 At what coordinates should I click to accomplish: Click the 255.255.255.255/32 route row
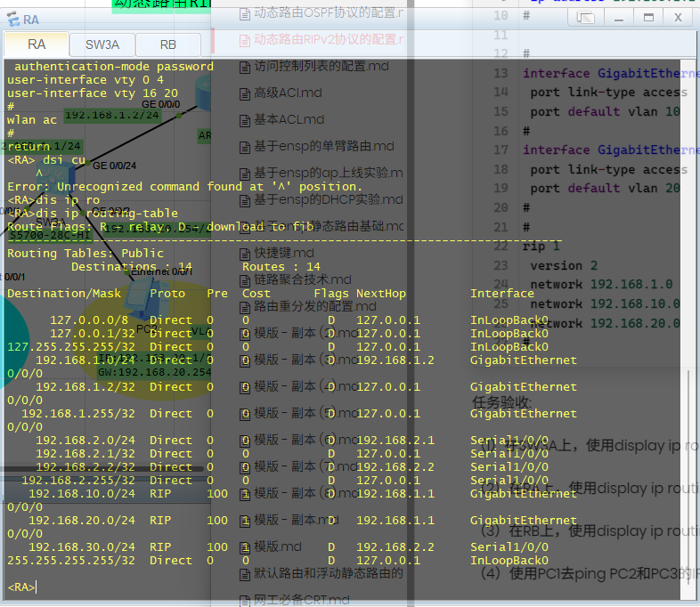pyautogui.click(x=278, y=561)
